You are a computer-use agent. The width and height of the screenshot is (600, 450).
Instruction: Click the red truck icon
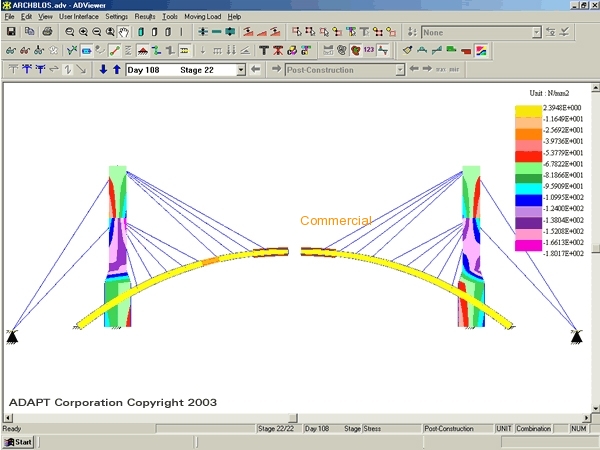(x=466, y=50)
